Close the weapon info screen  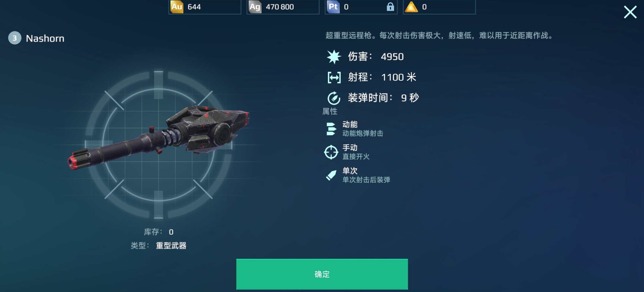pyautogui.click(x=630, y=12)
